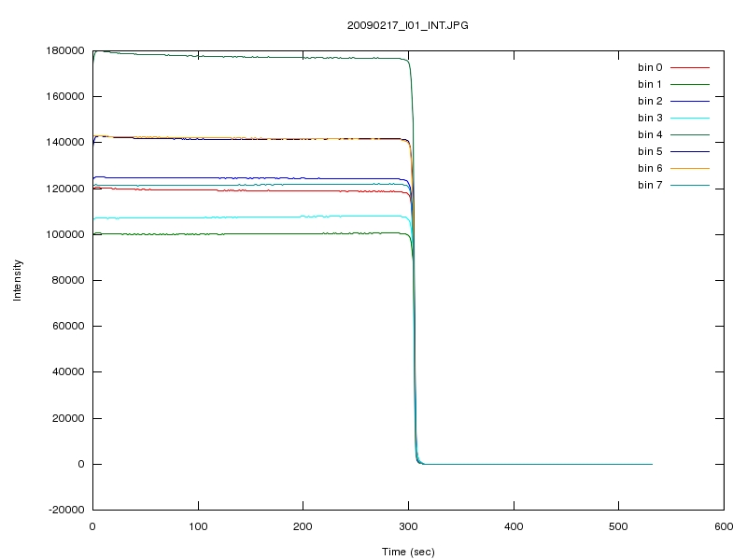Click the 'bin 7' legend label
The height and width of the screenshot is (560, 747).
point(650,185)
